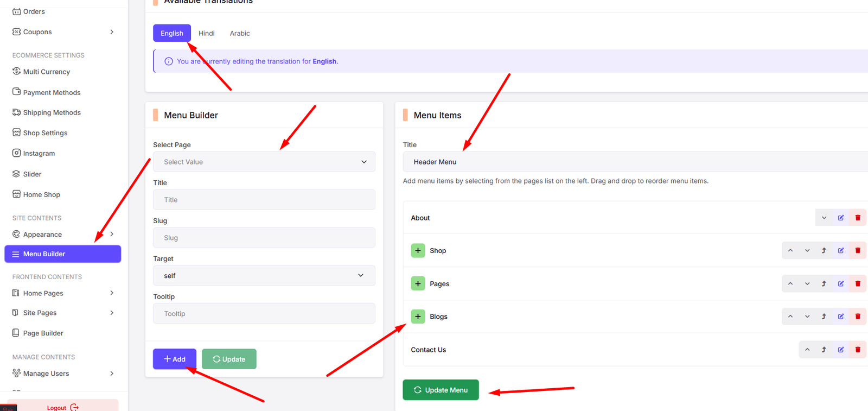
Task: Click the Logout icon in sidebar
Action: click(74, 407)
